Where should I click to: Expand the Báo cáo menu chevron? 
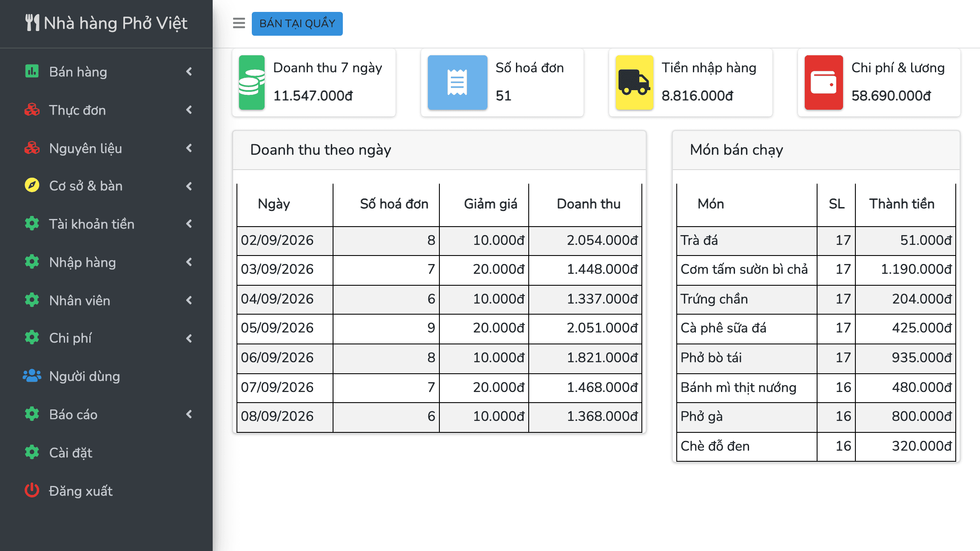pos(189,414)
